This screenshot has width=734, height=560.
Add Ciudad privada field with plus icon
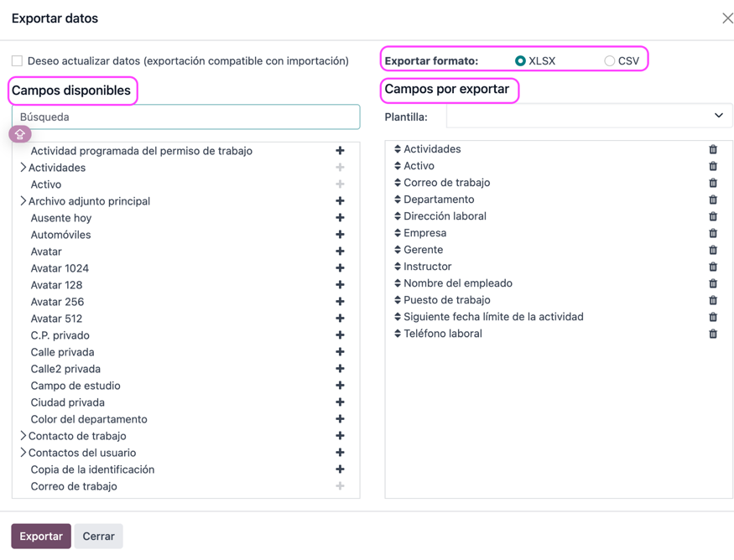(x=340, y=402)
